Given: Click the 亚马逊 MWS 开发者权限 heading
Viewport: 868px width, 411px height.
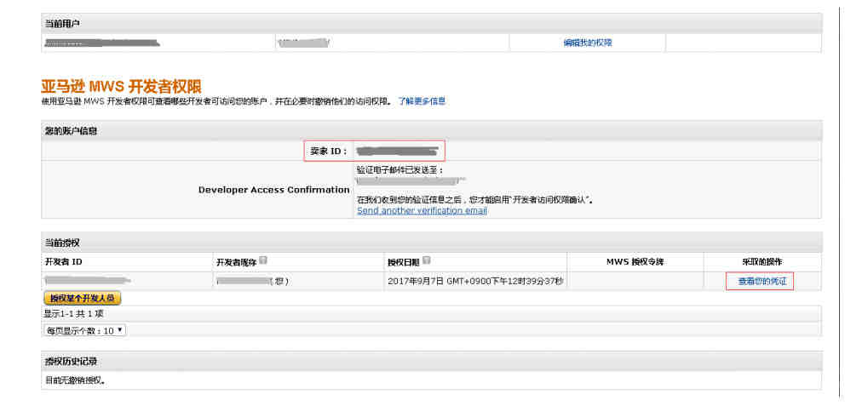Looking at the screenshot, I should (x=121, y=86).
